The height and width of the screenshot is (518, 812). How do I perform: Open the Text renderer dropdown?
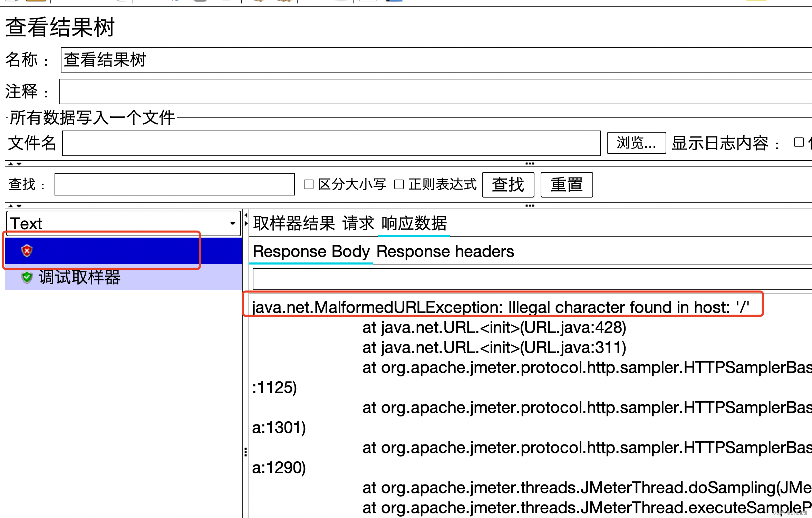click(x=124, y=223)
